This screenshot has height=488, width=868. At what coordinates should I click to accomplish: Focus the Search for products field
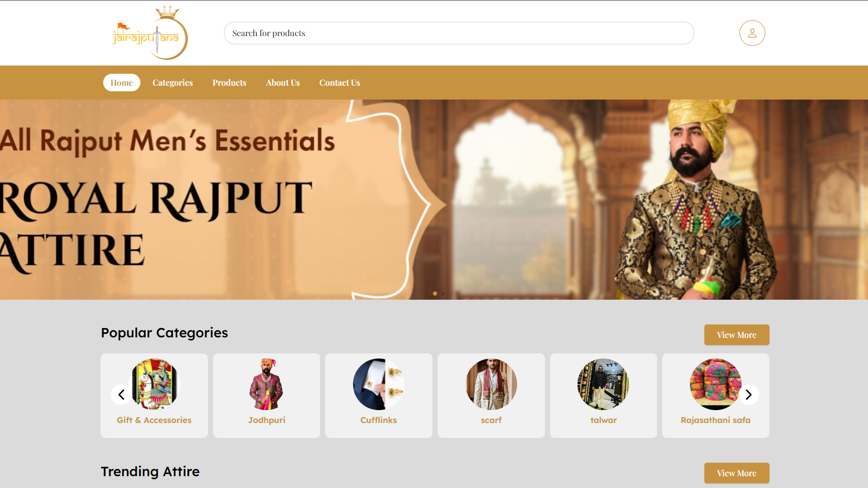pos(459,33)
